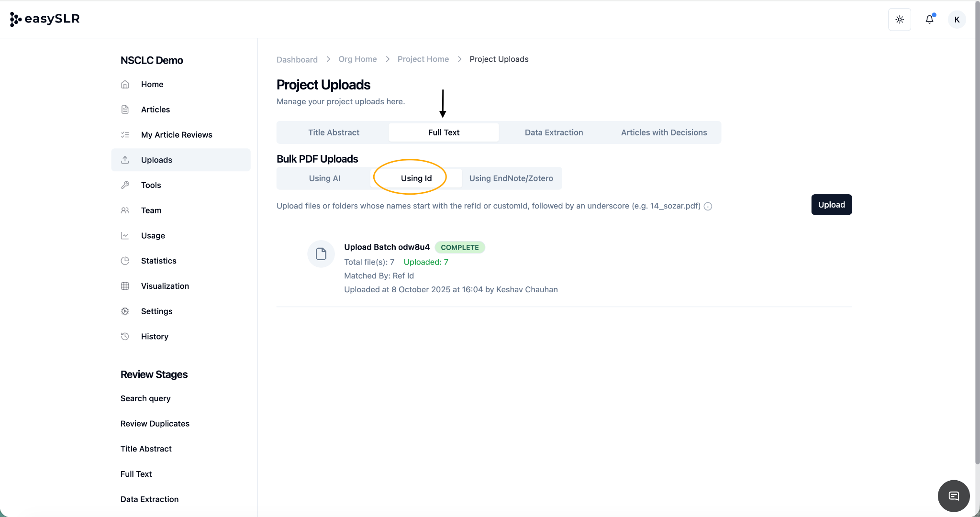Open project Settings gear item
This screenshot has height=517, width=980.
tap(156, 311)
